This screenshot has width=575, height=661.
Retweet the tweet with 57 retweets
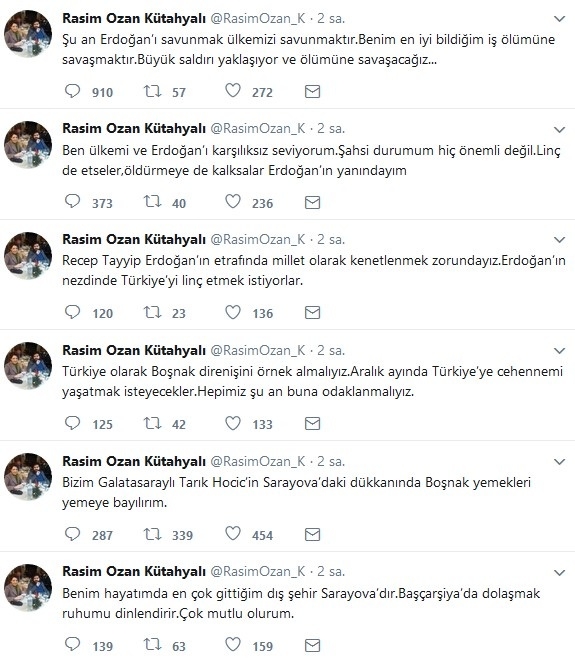click(x=152, y=91)
